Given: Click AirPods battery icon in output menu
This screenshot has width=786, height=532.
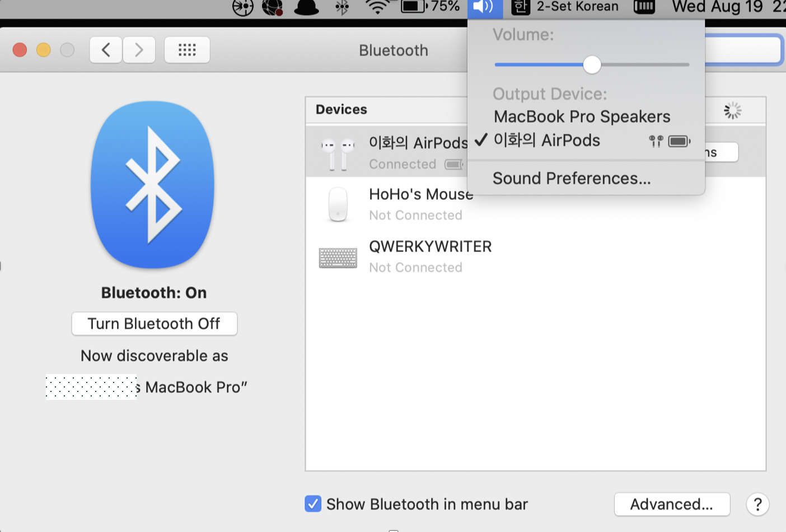Looking at the screenshot, I should (x=679, y=141).
